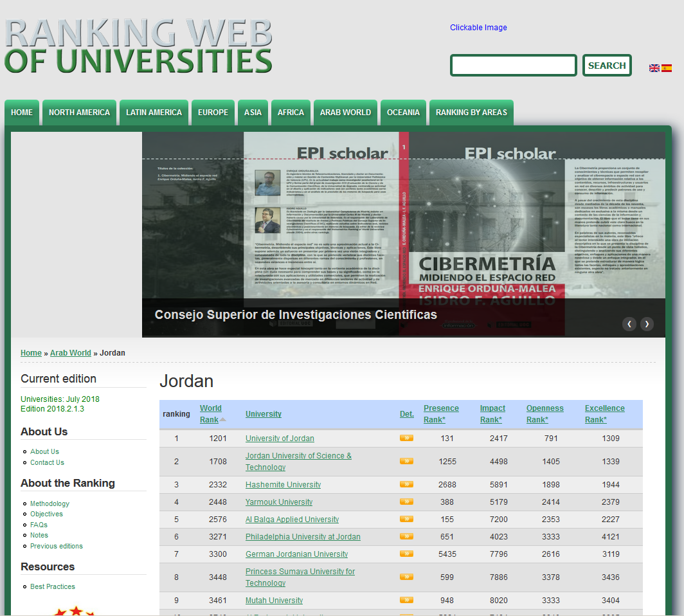Click into the search text field
This screenshot has width=684, height=616.
(x=513, y=66)
